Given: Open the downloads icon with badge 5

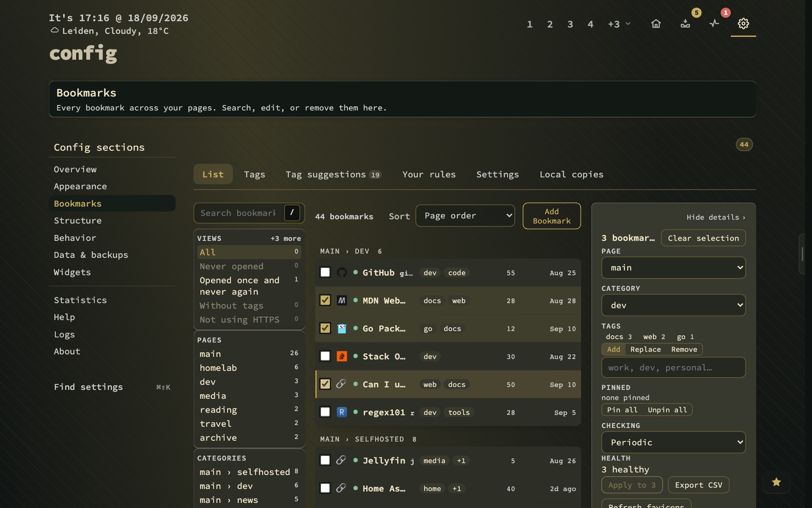Looking at the screenshot, I should [685, 24].
